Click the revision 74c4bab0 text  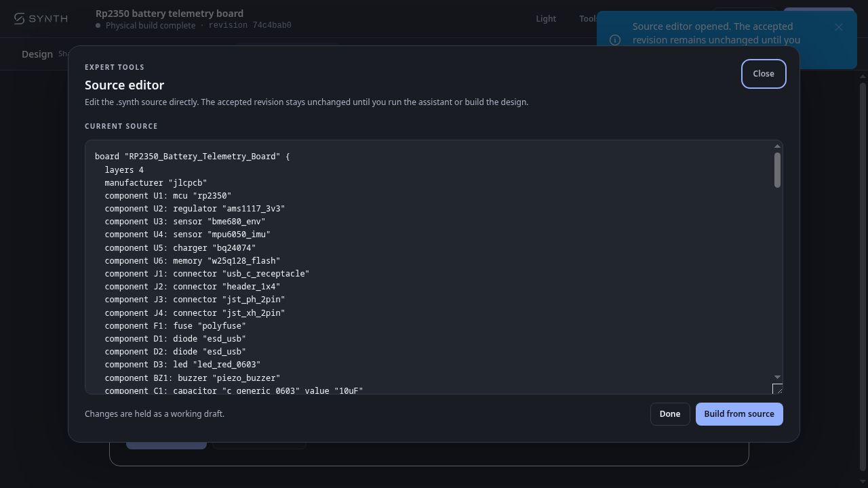point(250,26)
